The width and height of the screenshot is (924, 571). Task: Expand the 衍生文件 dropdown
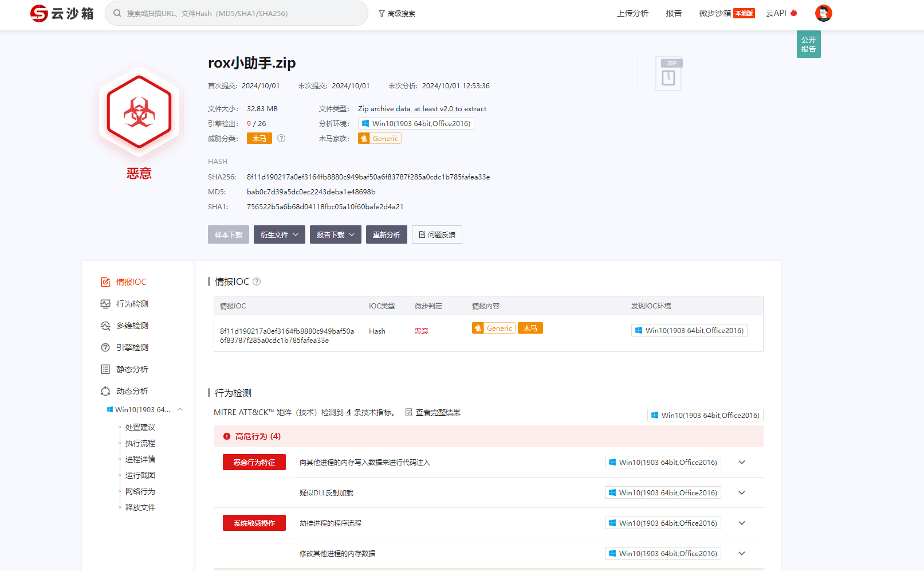[279, 234]
